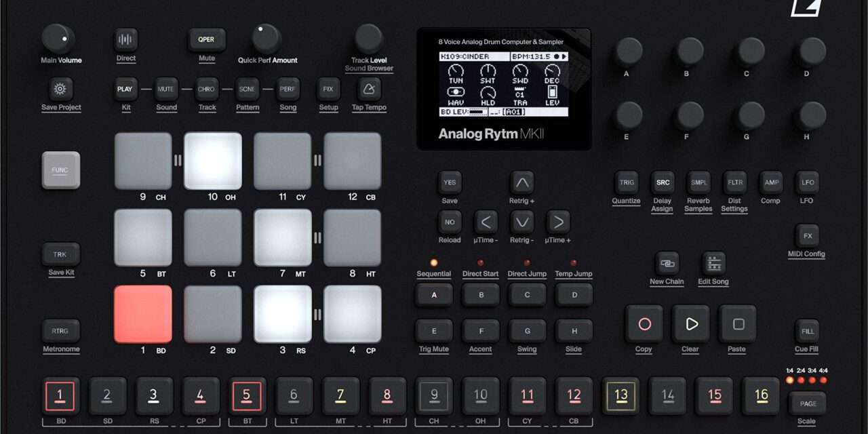Select bank H Slide button

[574, 331]
